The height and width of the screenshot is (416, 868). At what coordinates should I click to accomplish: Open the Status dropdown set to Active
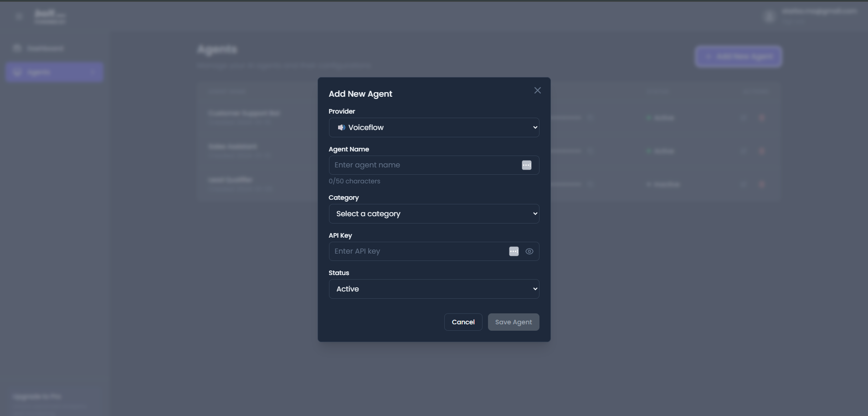click(434, 289)
